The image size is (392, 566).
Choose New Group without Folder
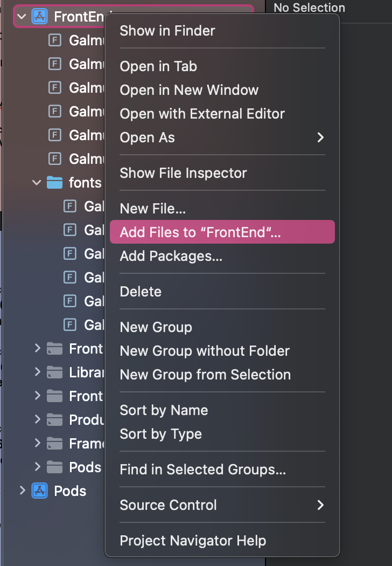click(x=205, y=351)
